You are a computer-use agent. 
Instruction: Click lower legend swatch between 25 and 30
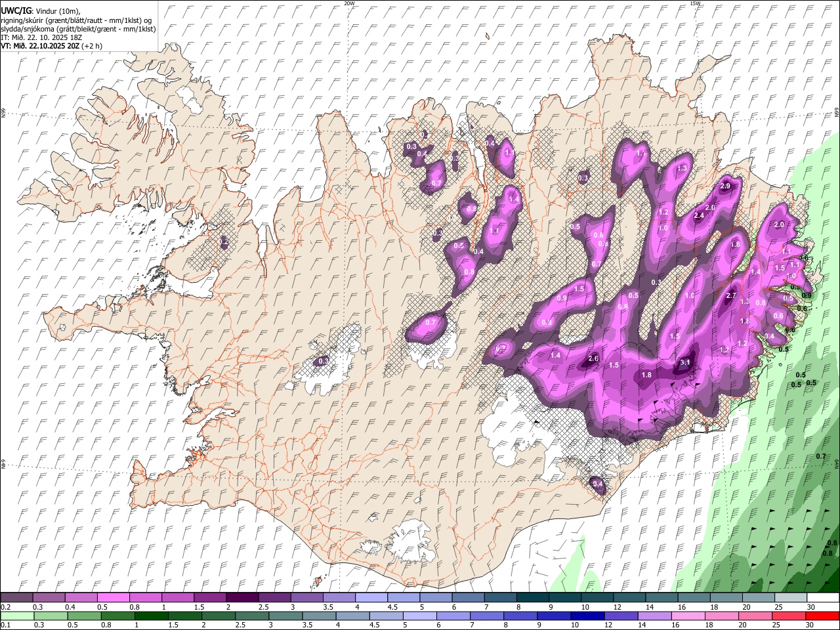789,616
